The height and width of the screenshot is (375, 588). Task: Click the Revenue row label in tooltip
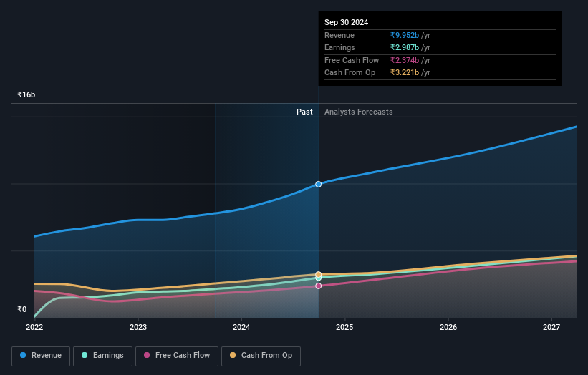click(339, 35)
